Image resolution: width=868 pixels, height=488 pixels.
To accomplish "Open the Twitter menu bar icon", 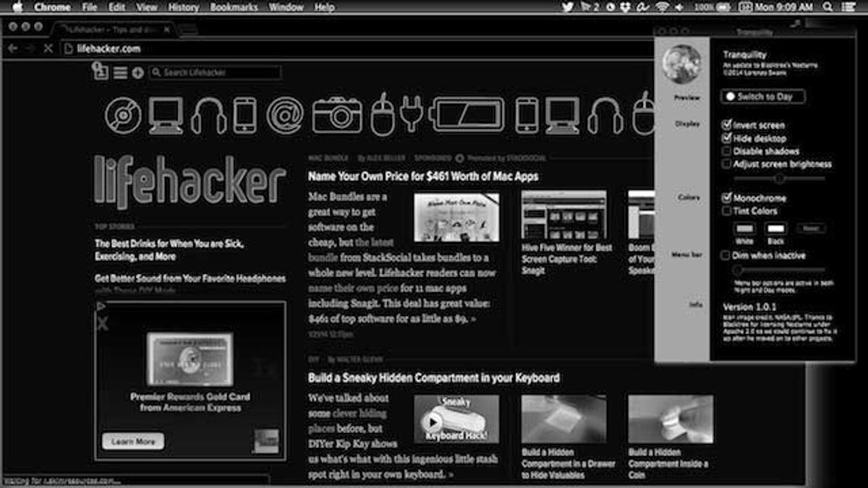I will 569,7.
